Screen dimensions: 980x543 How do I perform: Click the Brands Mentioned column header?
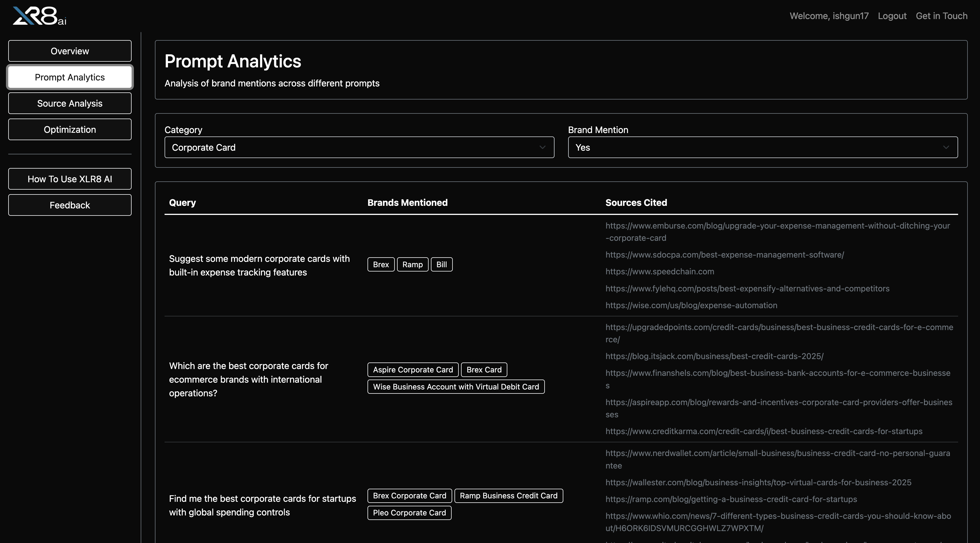[x=408, y=202]
